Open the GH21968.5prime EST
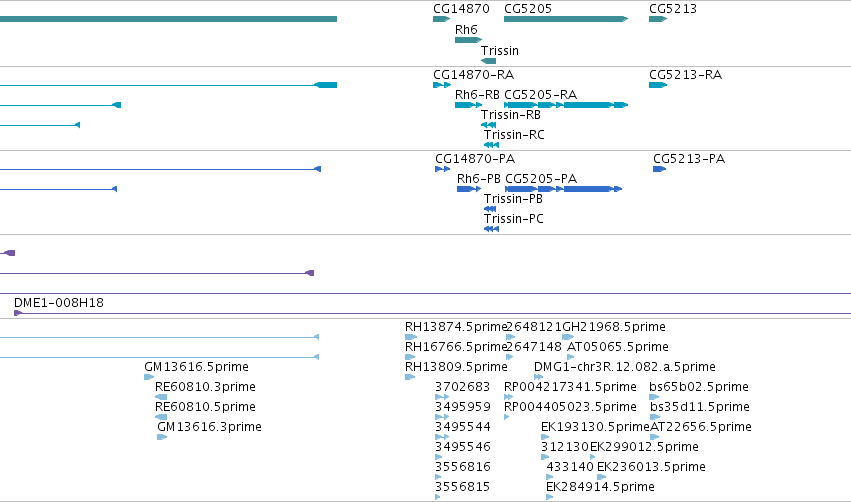Screen dimensions: 851x502 [x=568, y=337]
